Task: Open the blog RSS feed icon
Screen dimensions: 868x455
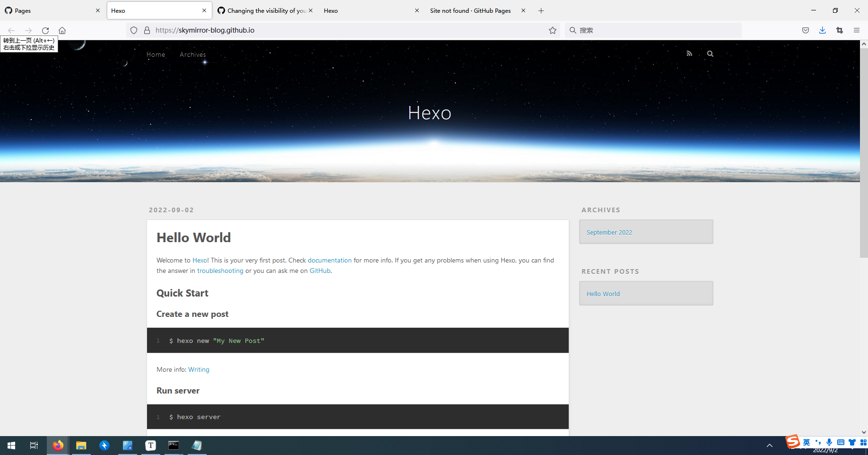Action: tap(689, 53)
